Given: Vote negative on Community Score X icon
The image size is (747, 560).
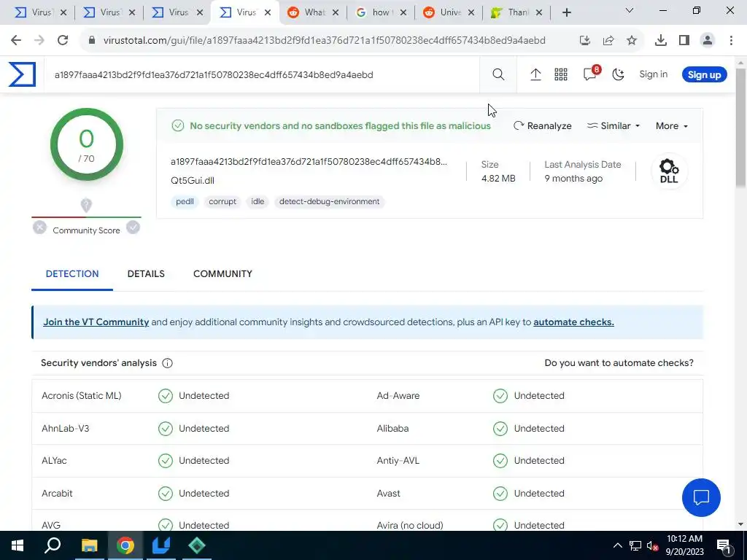Looking at the screenshot, I should pyautogui.click(x=39, y=227).
